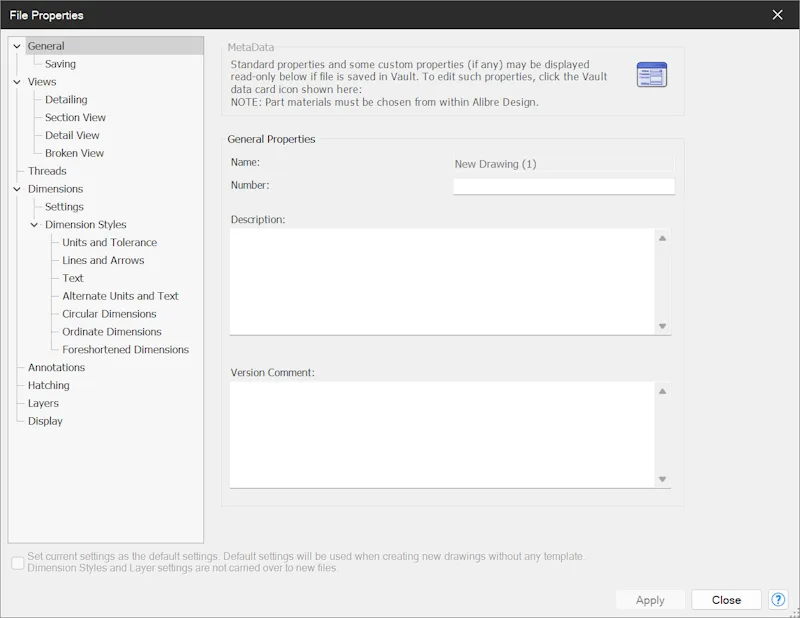Select the Views category
Screen dimensions: 800x618
[42, 82]
